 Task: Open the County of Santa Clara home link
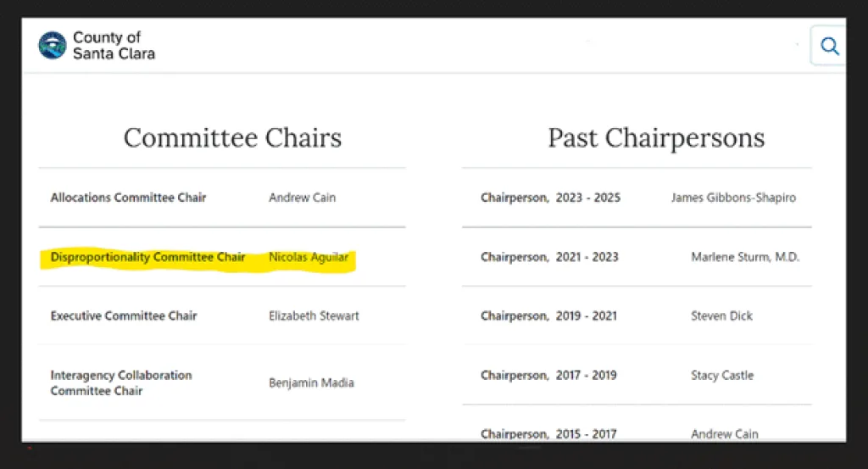[114, 46]
